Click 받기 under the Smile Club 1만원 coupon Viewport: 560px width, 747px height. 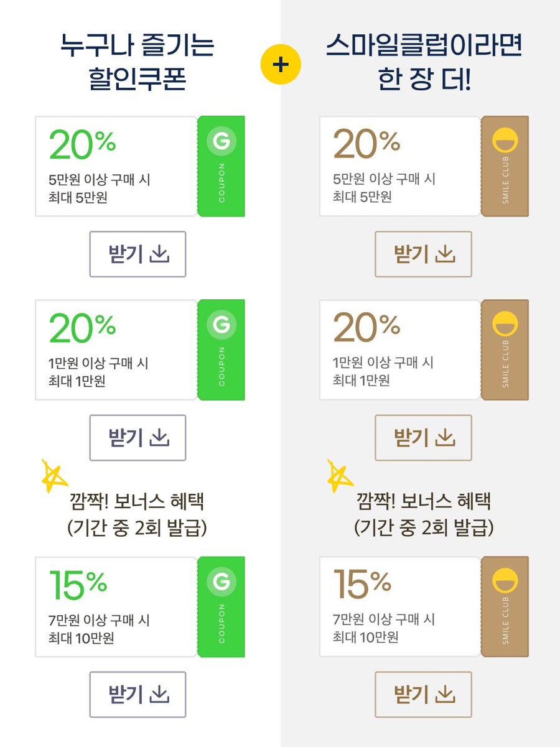click(424, 438)
